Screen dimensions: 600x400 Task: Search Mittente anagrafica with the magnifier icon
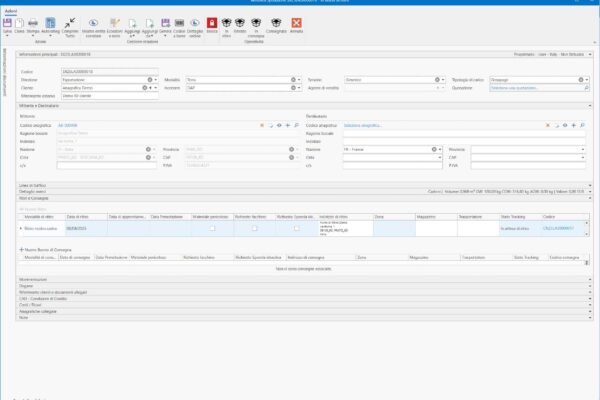click(296, 126)
